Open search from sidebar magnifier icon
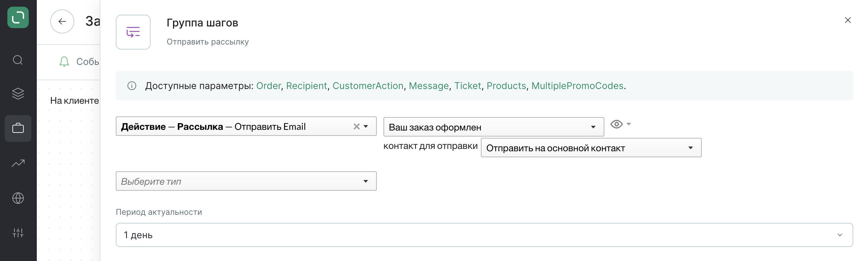Image resolution: width=868 pixels, height=261 pixels. 18,60
